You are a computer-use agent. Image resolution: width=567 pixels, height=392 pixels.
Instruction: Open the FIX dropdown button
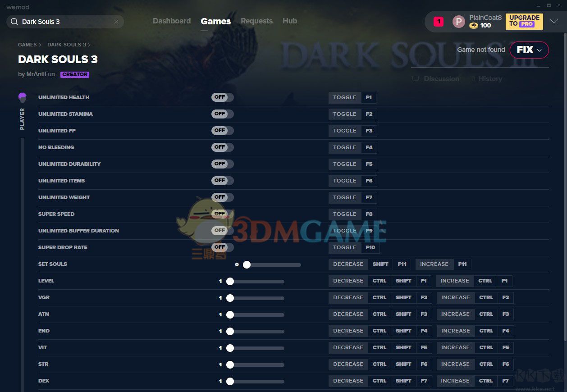click(529, 50)
